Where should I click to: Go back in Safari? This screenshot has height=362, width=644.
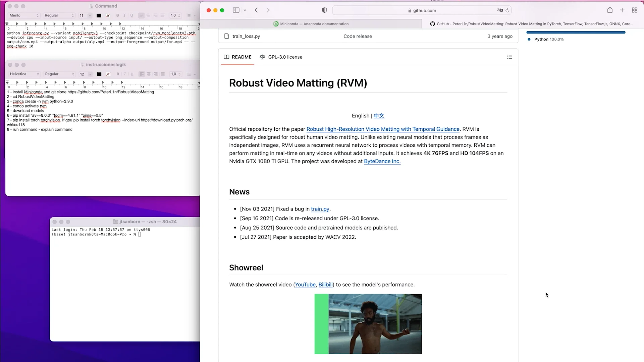(x=256, y=10)
